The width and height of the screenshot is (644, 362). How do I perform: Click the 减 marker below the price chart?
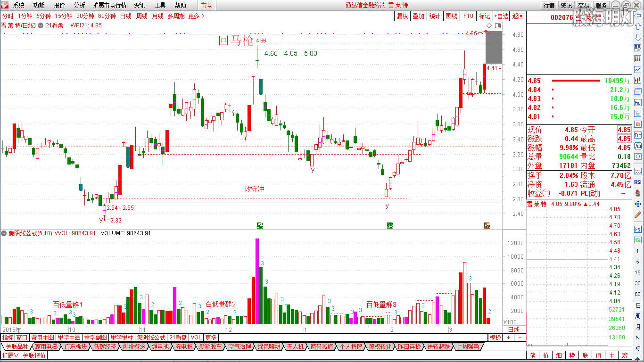coord(390,225)
